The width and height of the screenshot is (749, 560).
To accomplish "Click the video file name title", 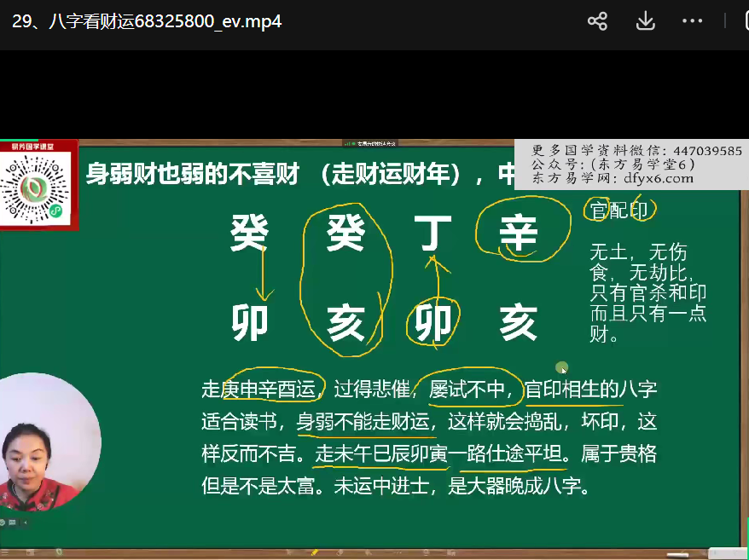I will (x=147, y=21).
